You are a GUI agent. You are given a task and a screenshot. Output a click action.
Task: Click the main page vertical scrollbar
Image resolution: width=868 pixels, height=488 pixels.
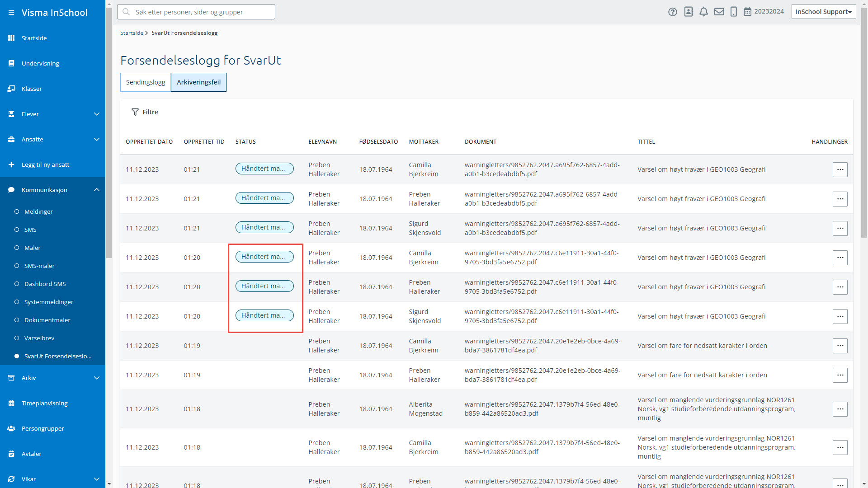click(864, 122)
